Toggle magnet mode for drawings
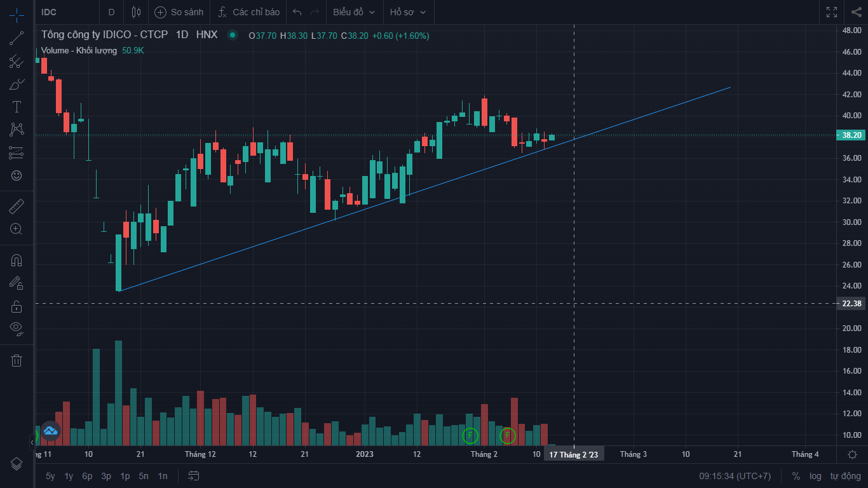 tap(17, 260)
